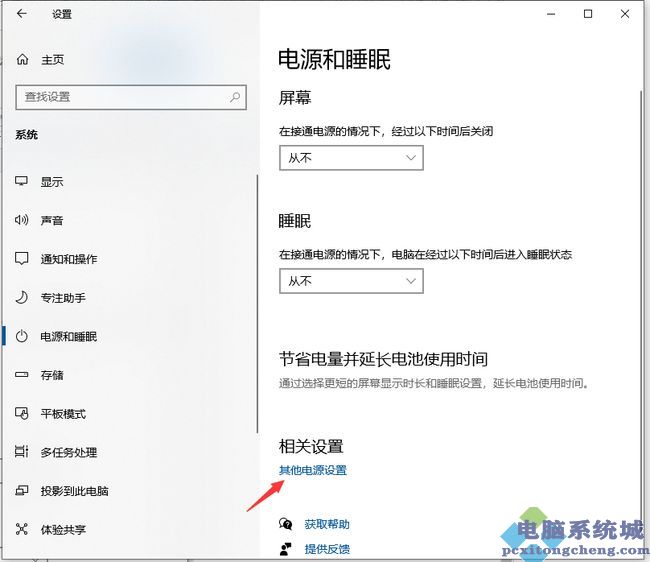This screenshot has height=562, width=650.
Task: Click the back arrow in Settings
Action: click(x=22, y=14)
